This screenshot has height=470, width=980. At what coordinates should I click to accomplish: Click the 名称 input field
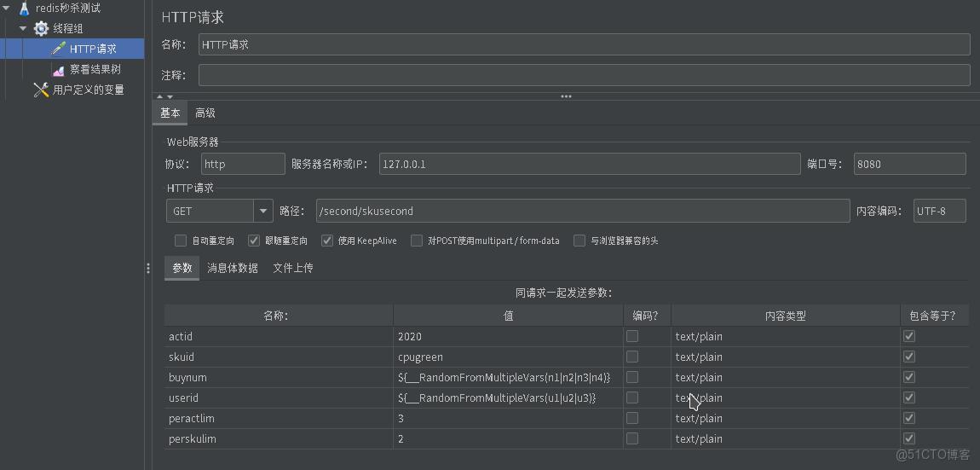click(x=585, y=44)
